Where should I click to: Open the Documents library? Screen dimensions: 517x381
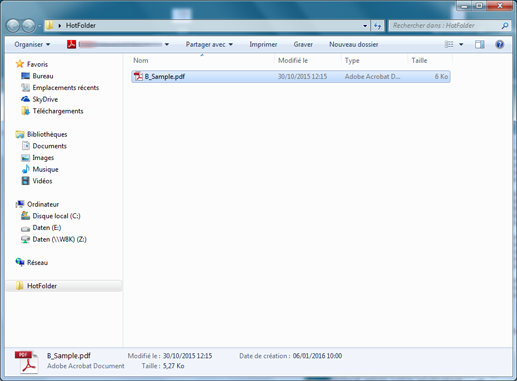49,146
